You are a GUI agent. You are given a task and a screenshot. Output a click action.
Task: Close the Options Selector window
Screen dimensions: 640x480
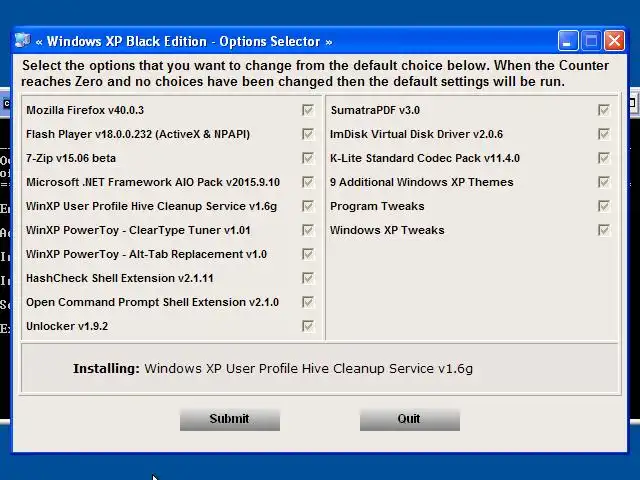615,41
